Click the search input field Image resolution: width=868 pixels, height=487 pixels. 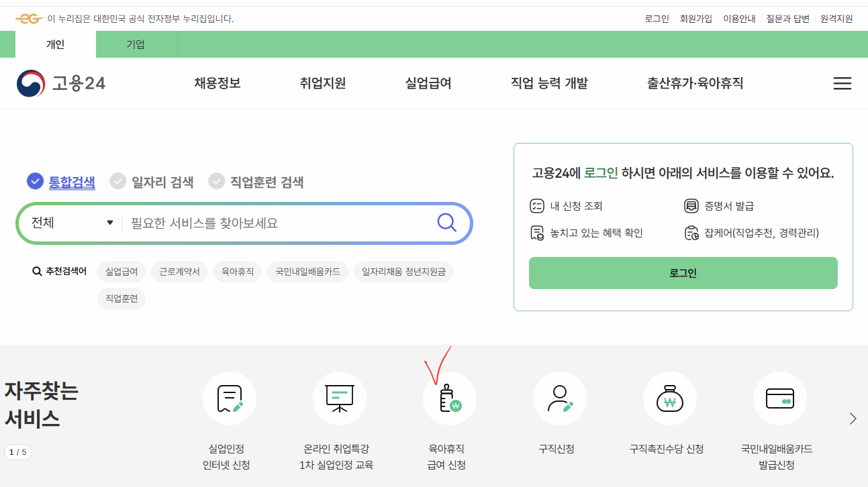click(269, 223)
